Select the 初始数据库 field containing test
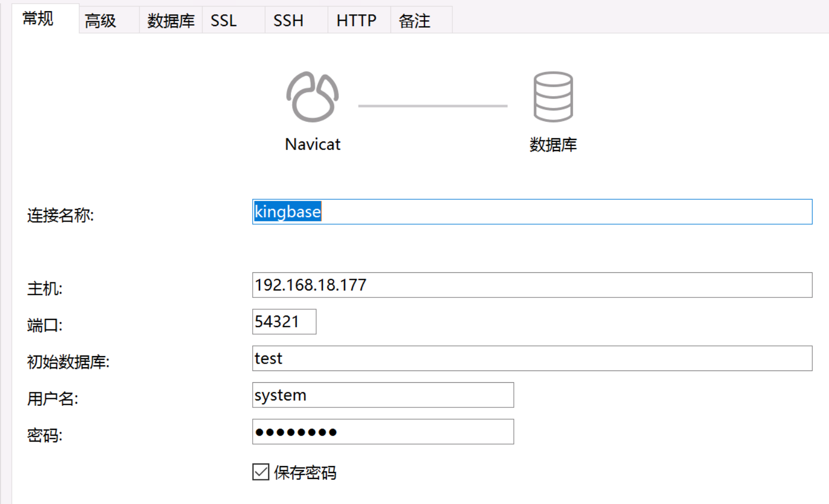This screenshot has width=829, height=504. (532, 358)
